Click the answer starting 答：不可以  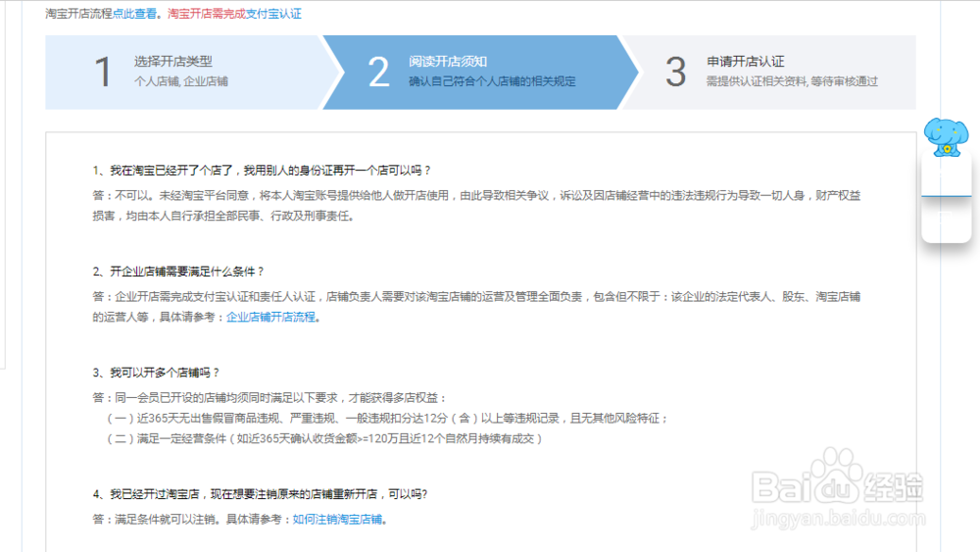(477, 206)
